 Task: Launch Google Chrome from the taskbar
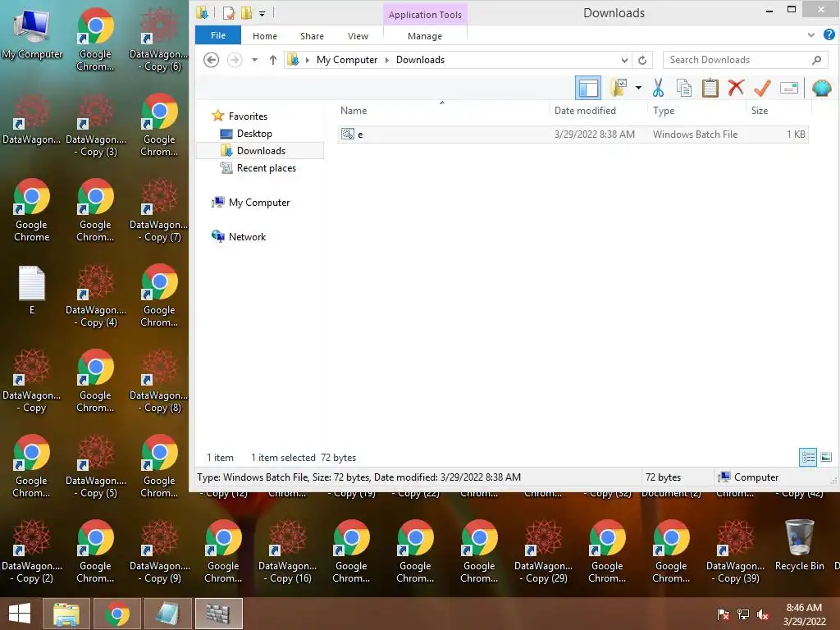(116, 614)
